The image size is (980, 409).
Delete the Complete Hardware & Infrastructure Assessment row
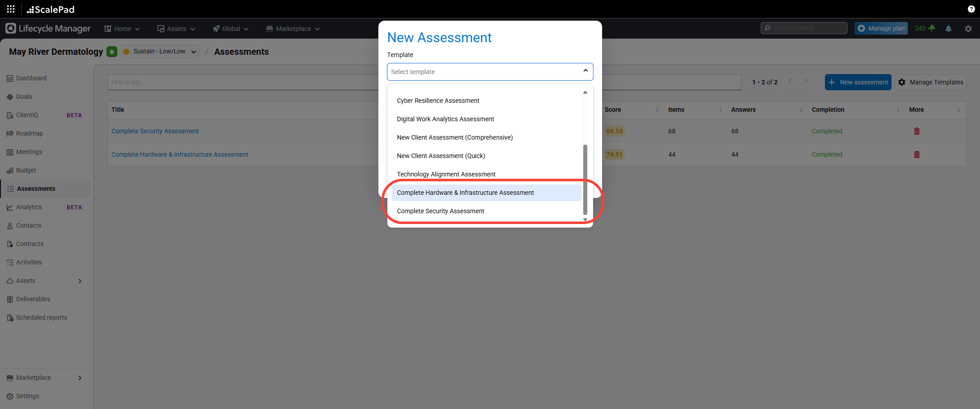[917, 154]
